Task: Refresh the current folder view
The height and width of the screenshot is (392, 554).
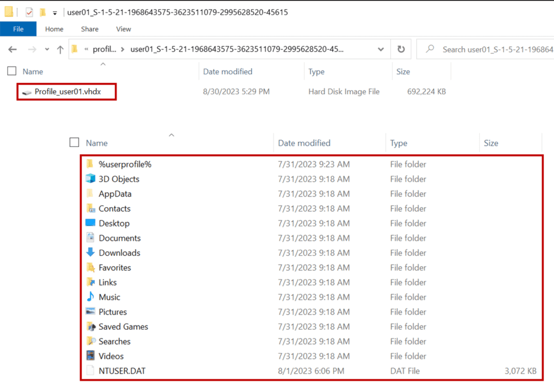Action: 401,49
